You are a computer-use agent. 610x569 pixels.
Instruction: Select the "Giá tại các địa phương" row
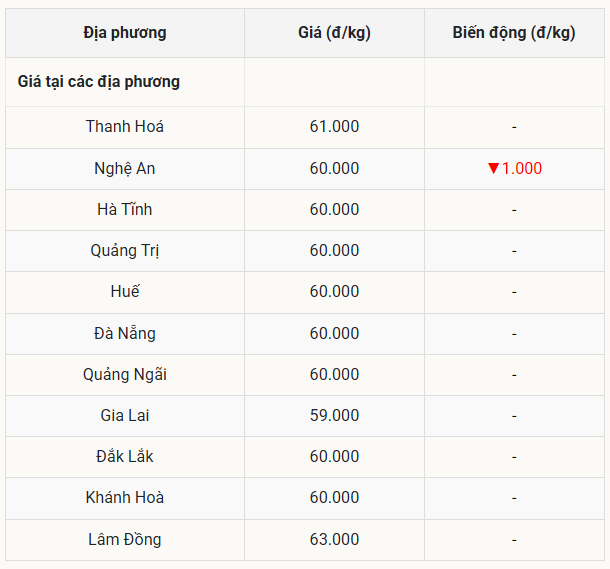pos(99,82)
